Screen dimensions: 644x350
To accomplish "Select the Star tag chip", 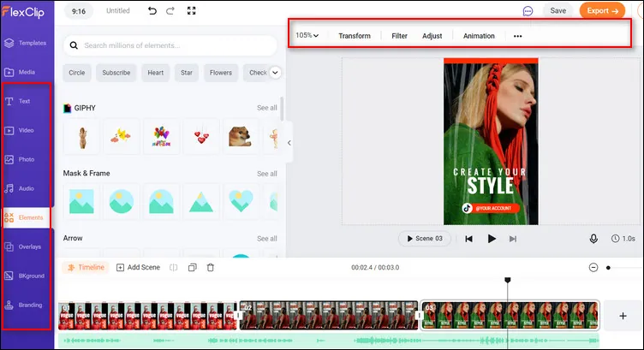I will coord(187,73).
